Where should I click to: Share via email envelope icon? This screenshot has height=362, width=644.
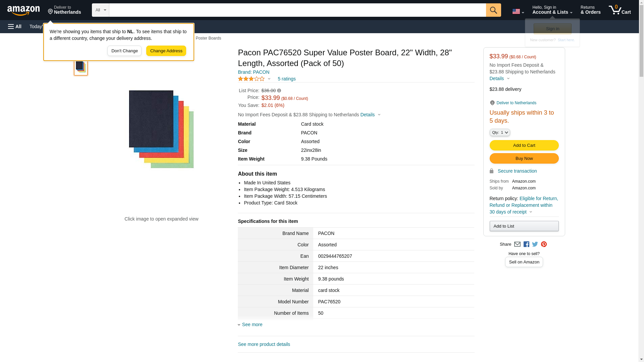coord(517,244)
